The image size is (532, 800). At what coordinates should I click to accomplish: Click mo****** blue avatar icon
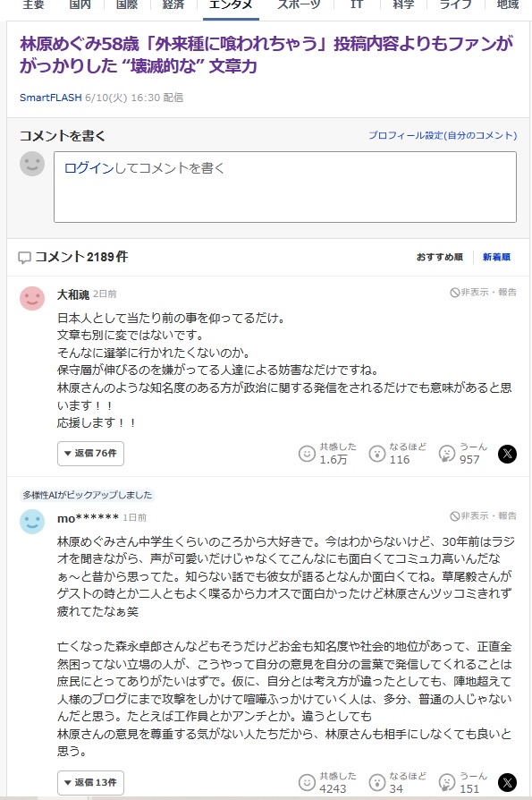[x=32, y=522]
